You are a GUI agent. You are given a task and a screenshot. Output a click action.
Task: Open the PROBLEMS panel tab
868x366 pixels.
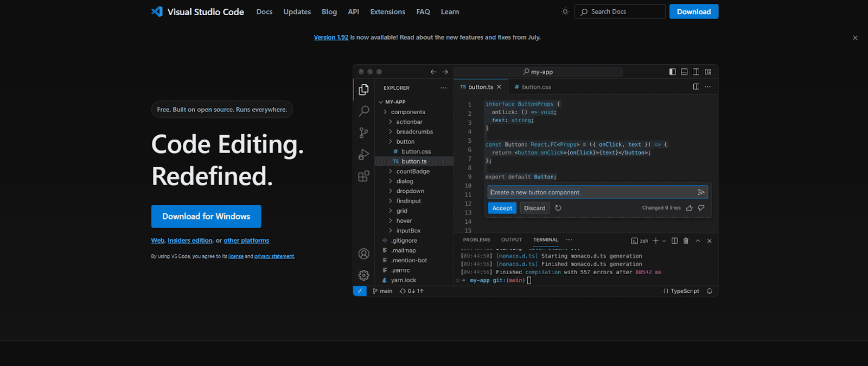(476, 239)
